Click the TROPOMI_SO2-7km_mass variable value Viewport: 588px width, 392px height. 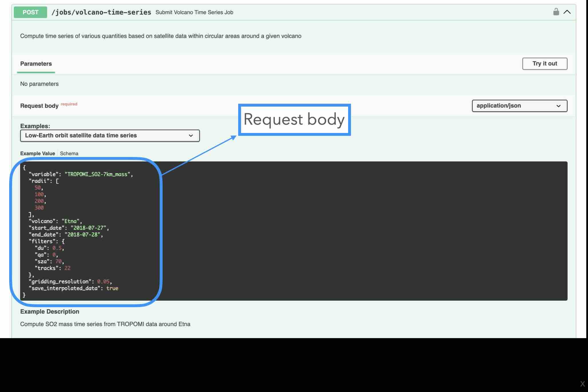click(x=97, y=174)
